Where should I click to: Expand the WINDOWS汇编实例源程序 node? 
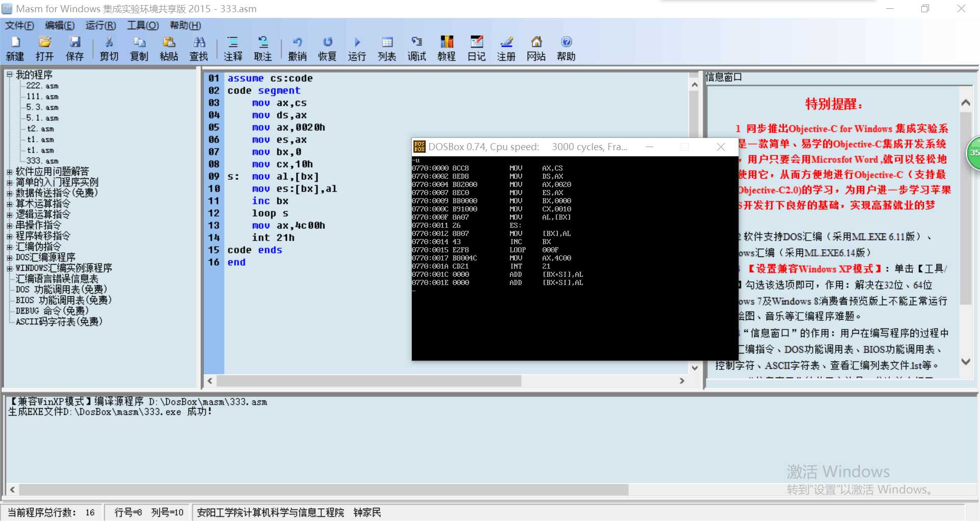pos(9,268)
